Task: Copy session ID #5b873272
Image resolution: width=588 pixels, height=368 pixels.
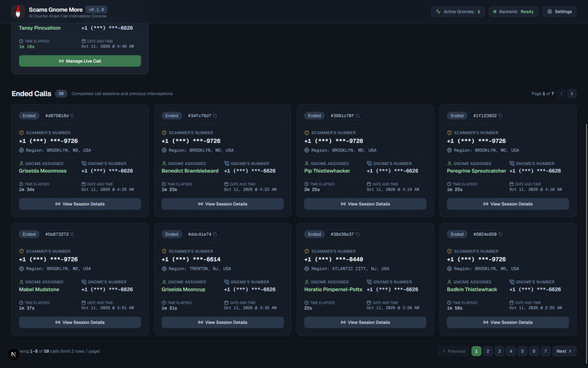Action: [72, 234]
